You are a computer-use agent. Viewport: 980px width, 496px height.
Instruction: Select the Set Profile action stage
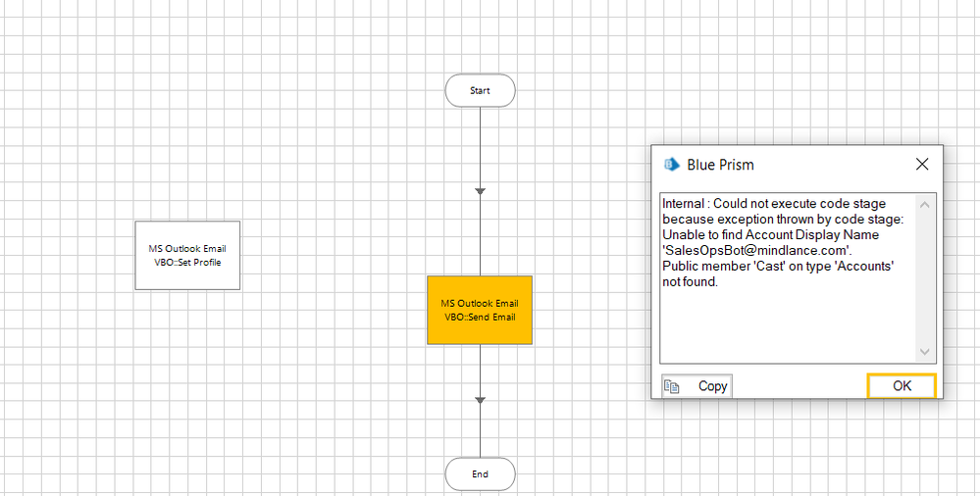click(187, 255)
